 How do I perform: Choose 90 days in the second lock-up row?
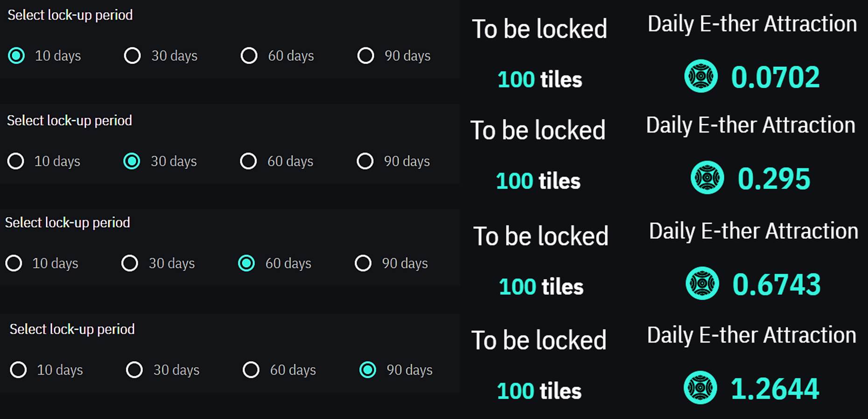pyautogui.click(x=365, y=161)
